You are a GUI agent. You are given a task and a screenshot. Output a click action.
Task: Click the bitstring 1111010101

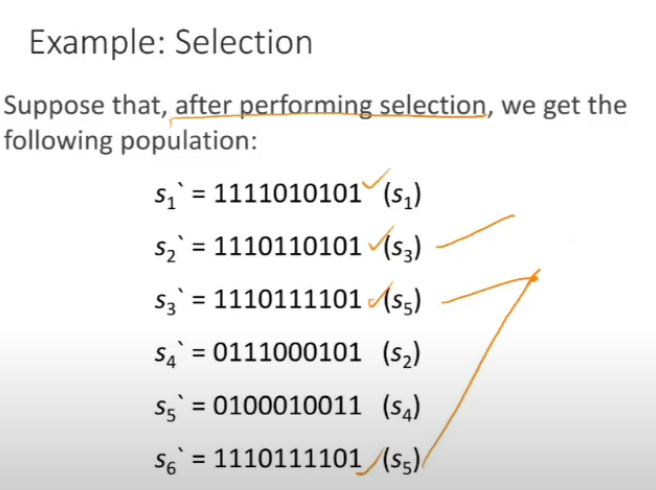click(287, 193)
